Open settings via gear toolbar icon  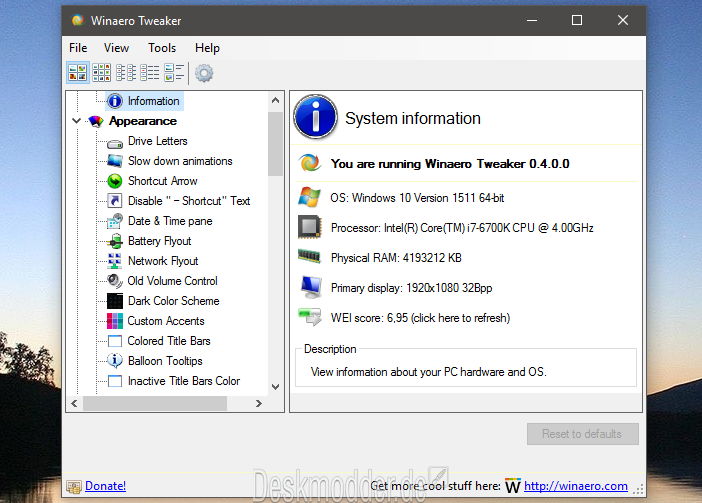click(x=204, y=73)
